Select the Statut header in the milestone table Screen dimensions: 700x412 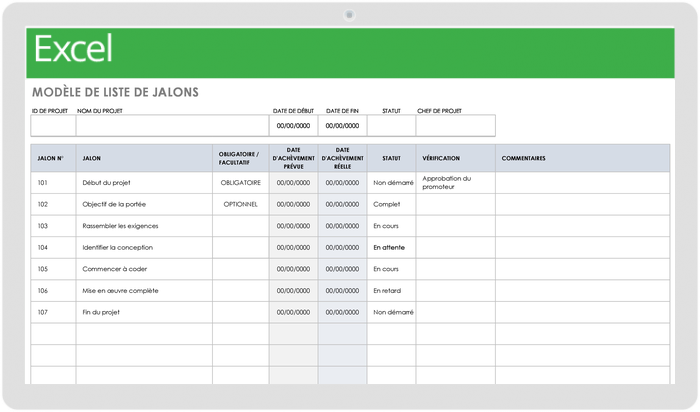coord(391,158)
